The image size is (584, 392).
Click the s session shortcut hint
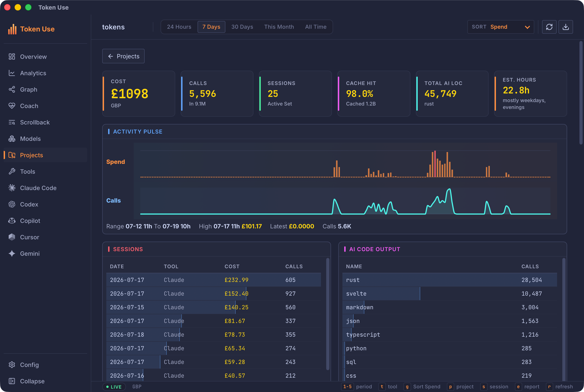click(x=494, y=387)
